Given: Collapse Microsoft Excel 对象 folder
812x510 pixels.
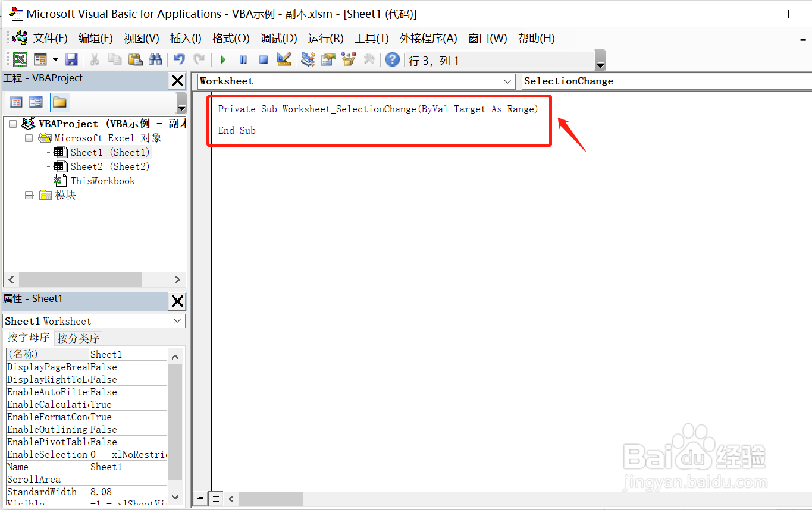Looking at the screenshot, I should click(29, 138).
